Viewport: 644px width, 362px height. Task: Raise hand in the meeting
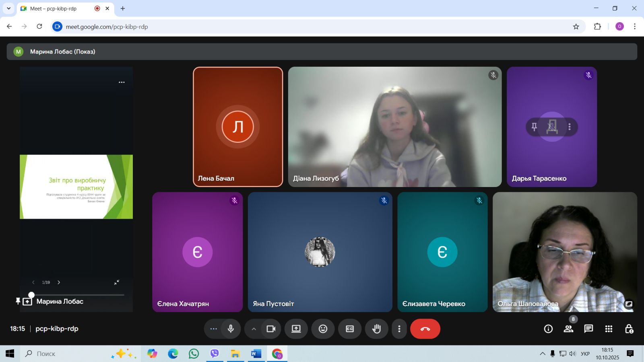376,329
